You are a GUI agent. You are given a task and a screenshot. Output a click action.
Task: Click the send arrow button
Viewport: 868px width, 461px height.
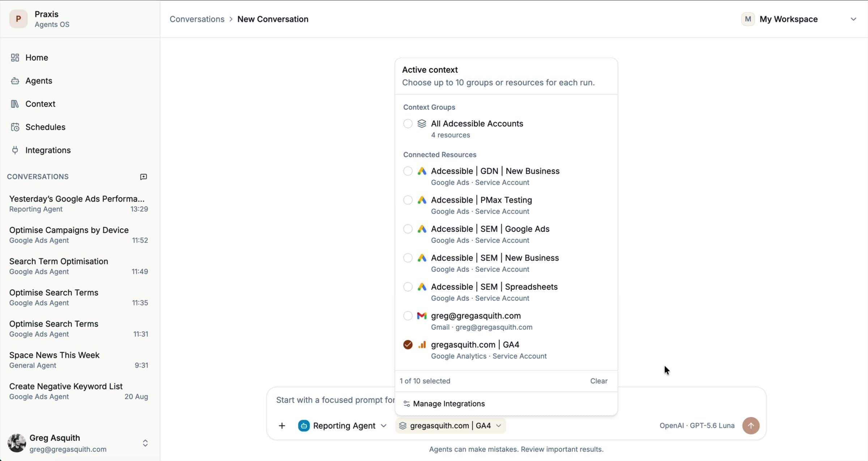[x=751, y=426]
